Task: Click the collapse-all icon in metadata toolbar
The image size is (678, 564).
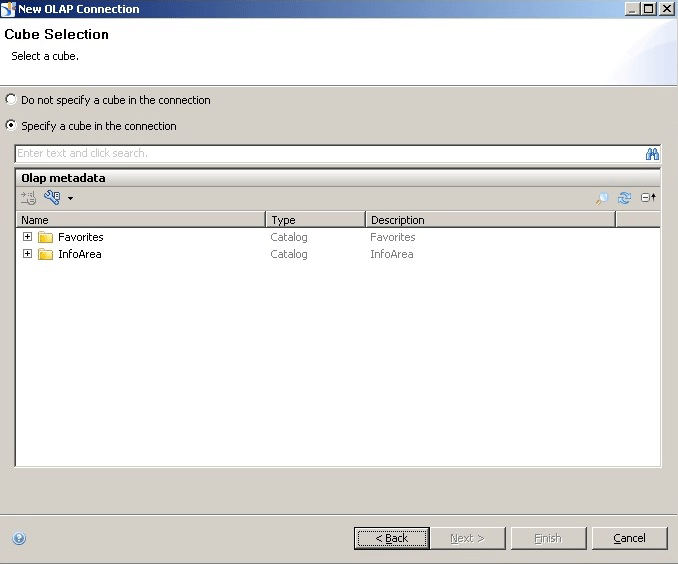Action: [x=648, y=198]
